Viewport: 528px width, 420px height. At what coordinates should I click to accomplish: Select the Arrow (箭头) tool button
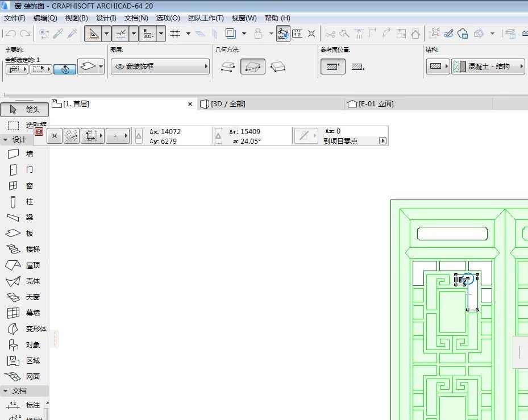tap(24, 110)
